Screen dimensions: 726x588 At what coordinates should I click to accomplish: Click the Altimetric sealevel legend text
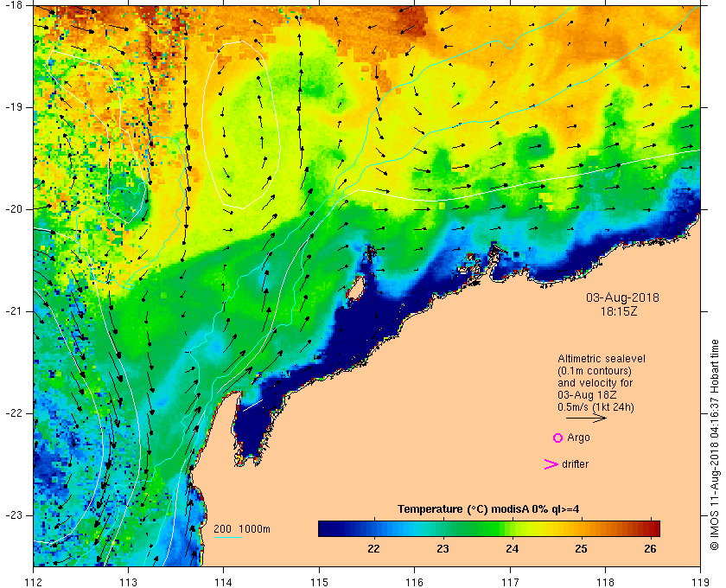coord(602,359)
